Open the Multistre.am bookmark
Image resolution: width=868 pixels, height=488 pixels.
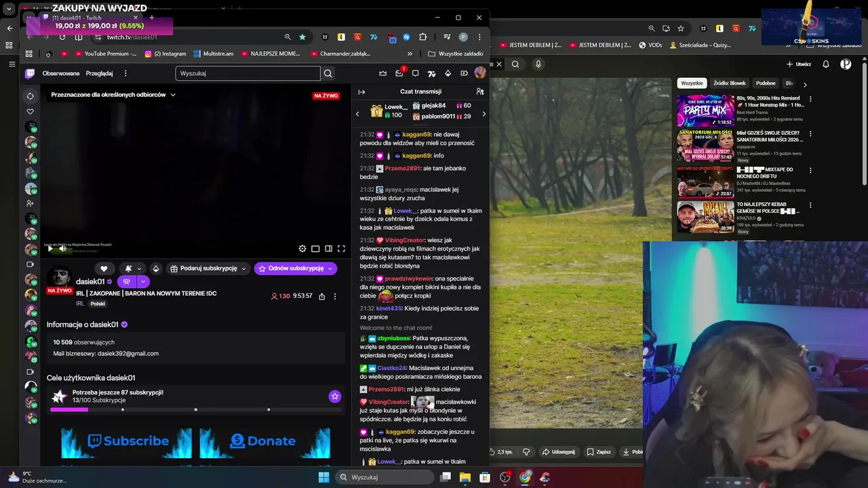(x=214, y=54)
